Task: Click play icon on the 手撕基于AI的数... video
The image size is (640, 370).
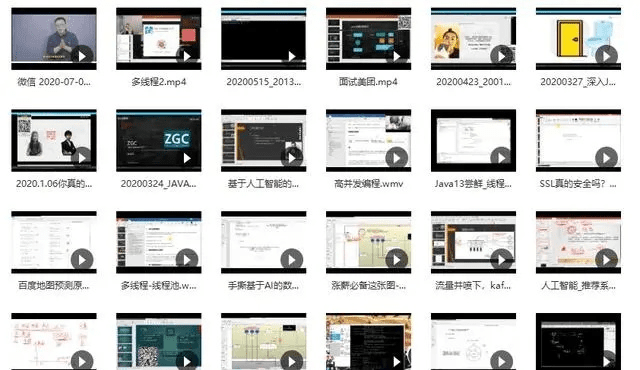Action: point(292,259)
